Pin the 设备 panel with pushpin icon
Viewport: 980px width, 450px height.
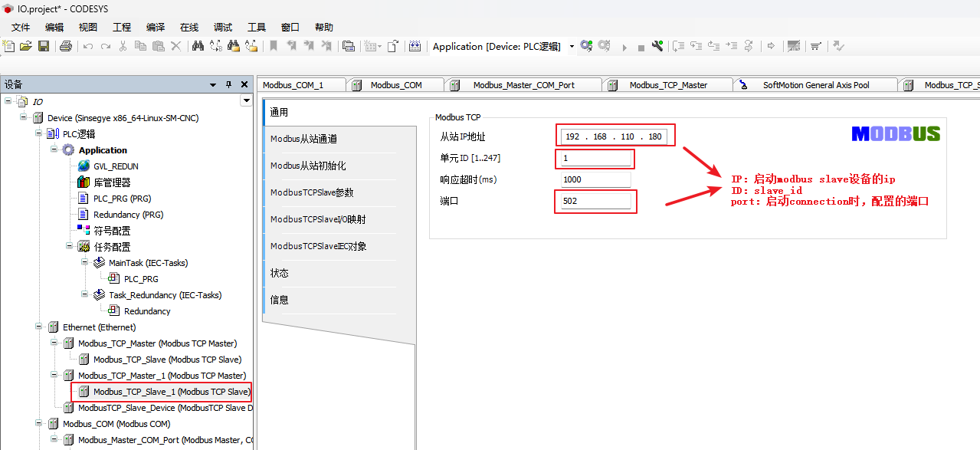228,84
